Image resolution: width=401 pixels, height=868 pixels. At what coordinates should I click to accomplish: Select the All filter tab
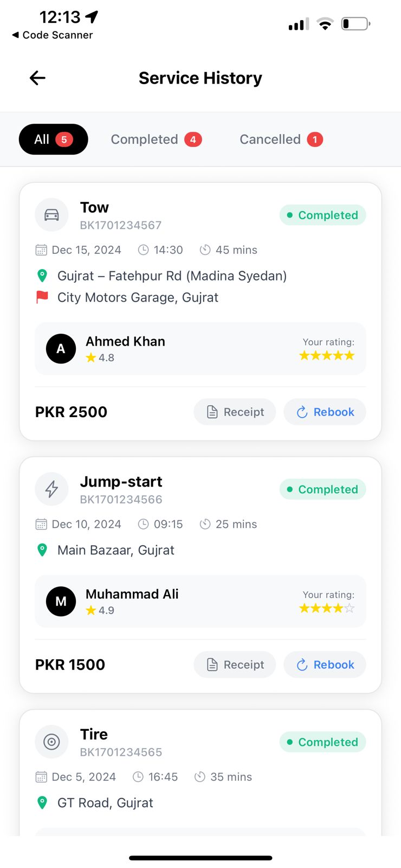[x=53, y=139]
